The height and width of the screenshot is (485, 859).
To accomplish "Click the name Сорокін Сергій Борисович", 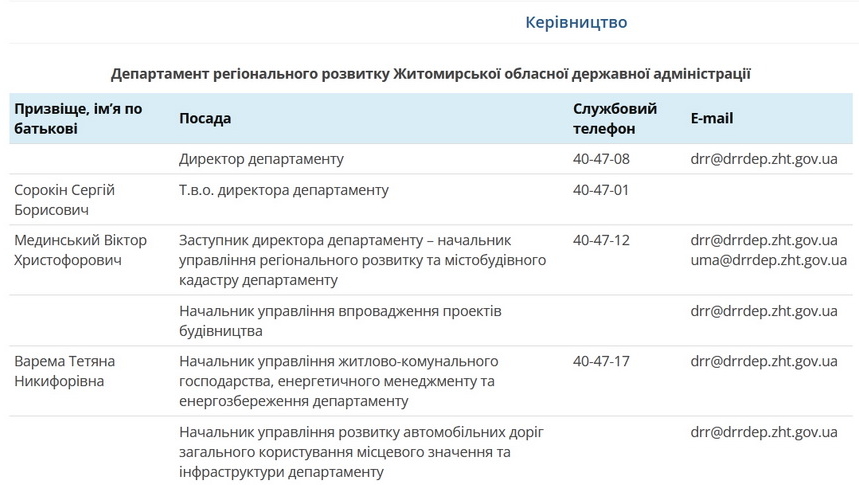I will click(x=64, y=200).
